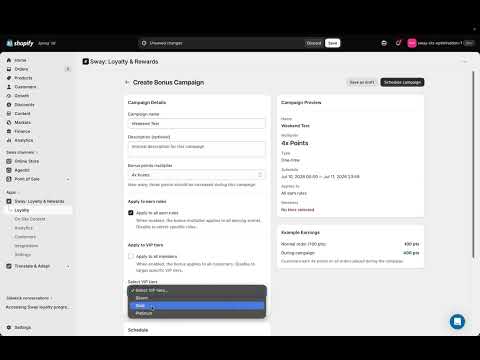Click Schedule campaign

point(402,82)
